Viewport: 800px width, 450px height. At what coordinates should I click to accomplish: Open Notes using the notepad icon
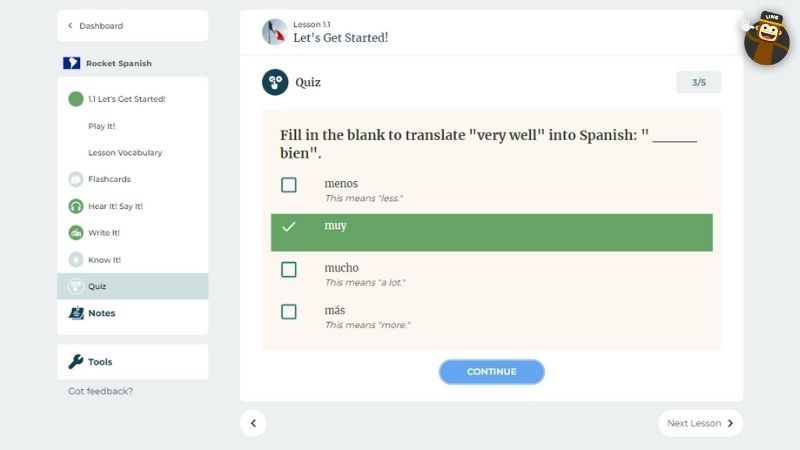tap(76, 313)
